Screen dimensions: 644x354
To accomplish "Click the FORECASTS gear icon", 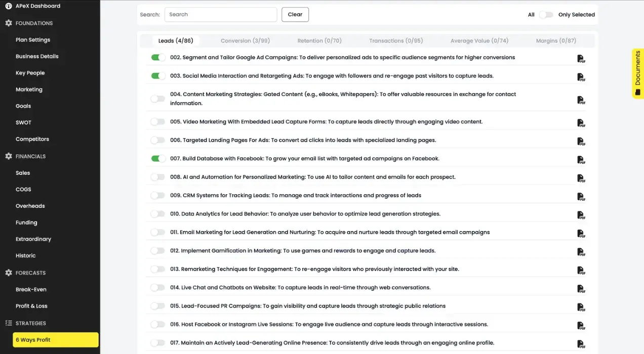I will [x=9, y=273].
